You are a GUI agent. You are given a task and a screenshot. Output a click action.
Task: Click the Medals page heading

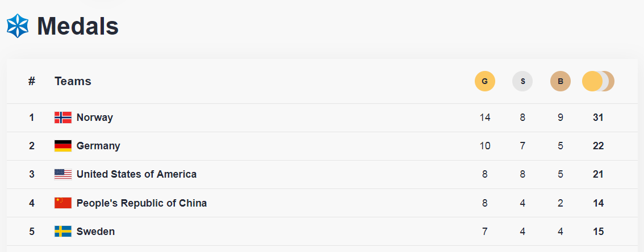click(x=78, y=26)
